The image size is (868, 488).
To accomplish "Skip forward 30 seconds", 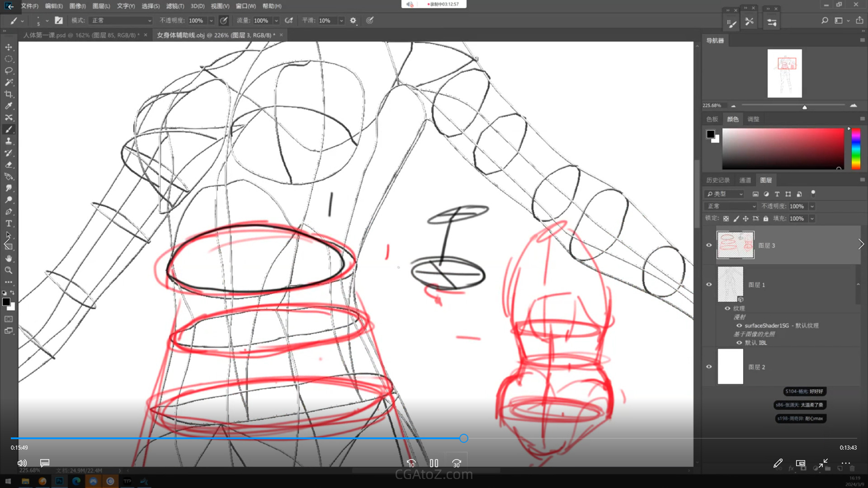I will tap(457, 463).
